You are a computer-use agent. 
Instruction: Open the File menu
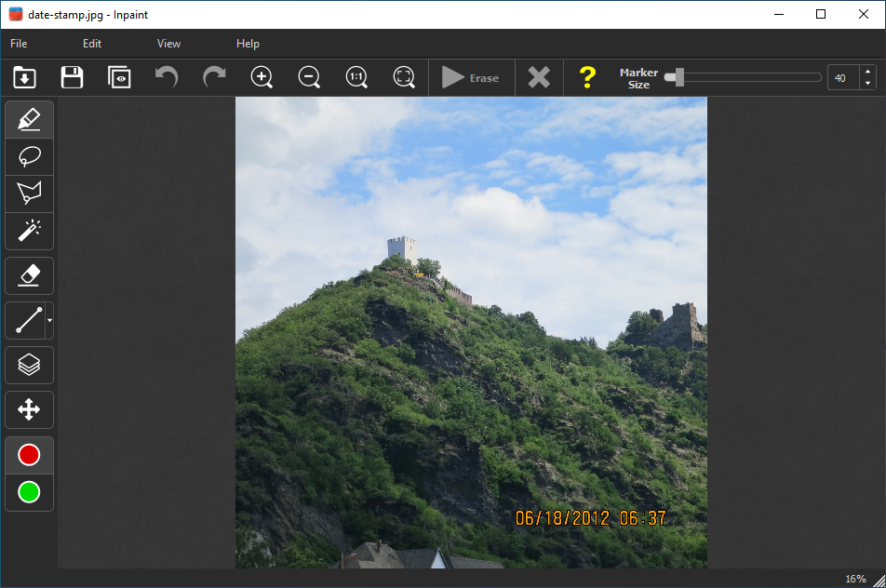pos(18,43)
